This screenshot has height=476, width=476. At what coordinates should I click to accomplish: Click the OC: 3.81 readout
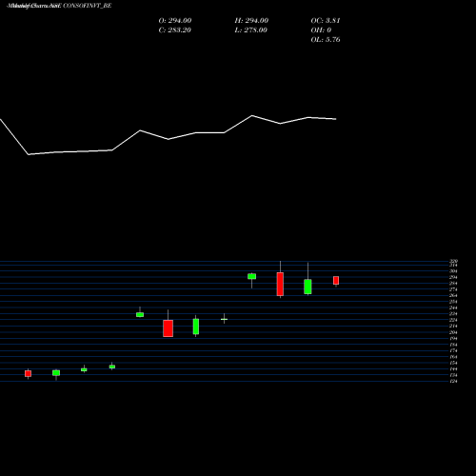[x=326, y=21]
